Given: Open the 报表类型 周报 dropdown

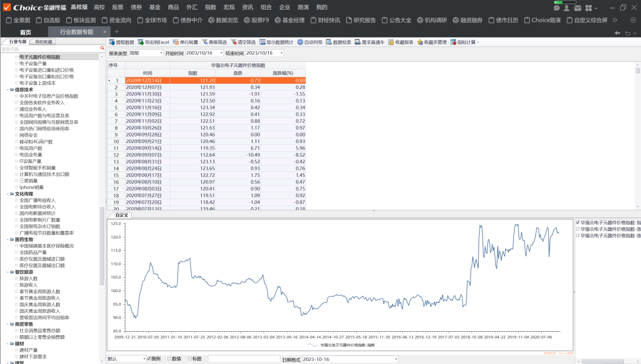Looking at the screenshot, I should 161,53.
